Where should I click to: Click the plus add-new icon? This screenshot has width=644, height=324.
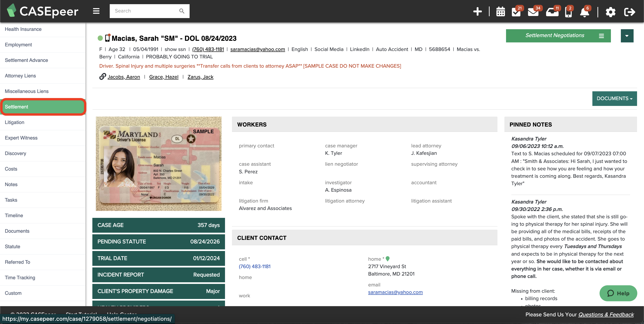pyautogui.click(x=478, y=12)
